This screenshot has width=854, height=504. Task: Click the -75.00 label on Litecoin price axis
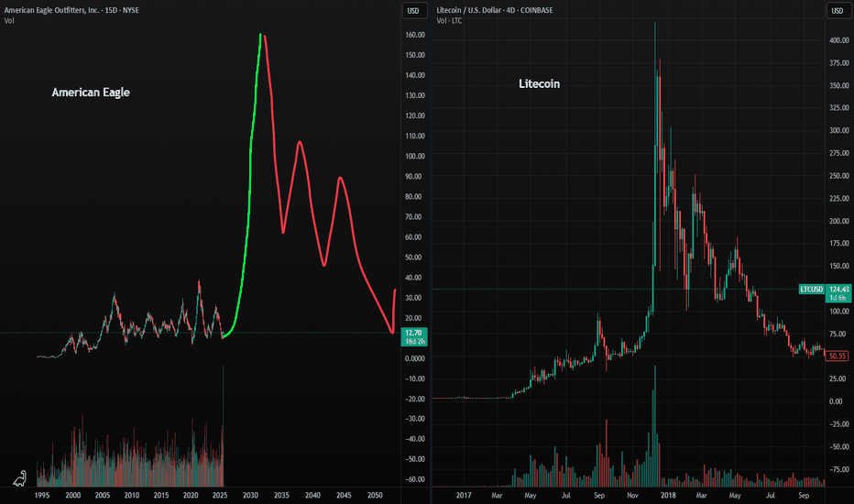point(839,469)
